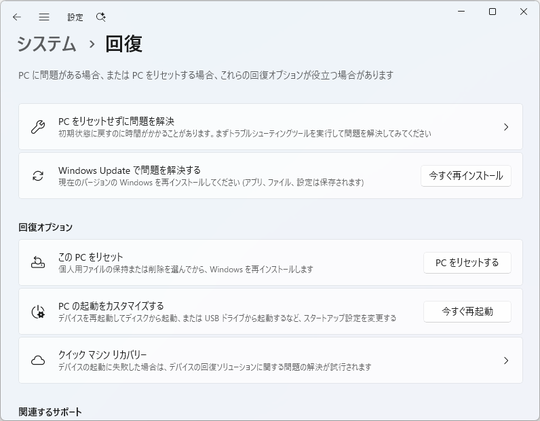The width and height of the screenshot is (540, 421).
Task: Click 今すぐ再起動 button
Action: [467, 311]
